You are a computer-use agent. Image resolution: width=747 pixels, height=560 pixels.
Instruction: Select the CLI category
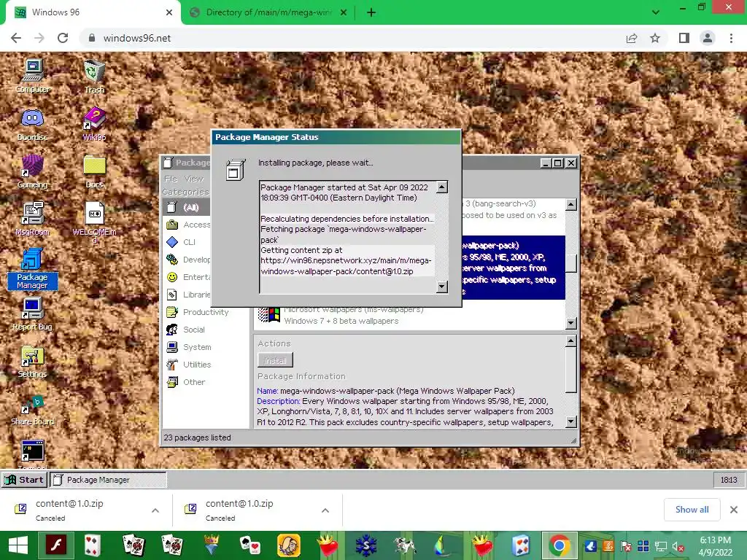189,242
